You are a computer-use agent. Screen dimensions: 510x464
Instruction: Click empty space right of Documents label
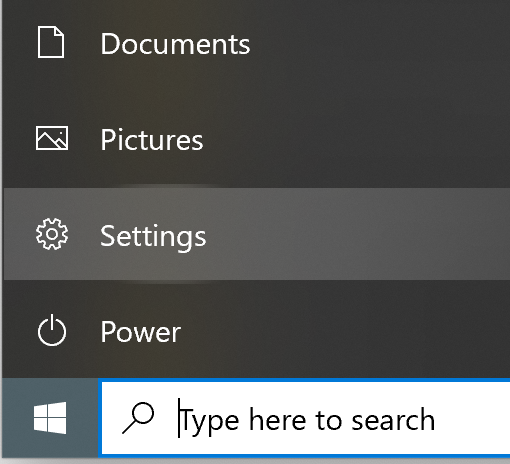click(377, 44)
